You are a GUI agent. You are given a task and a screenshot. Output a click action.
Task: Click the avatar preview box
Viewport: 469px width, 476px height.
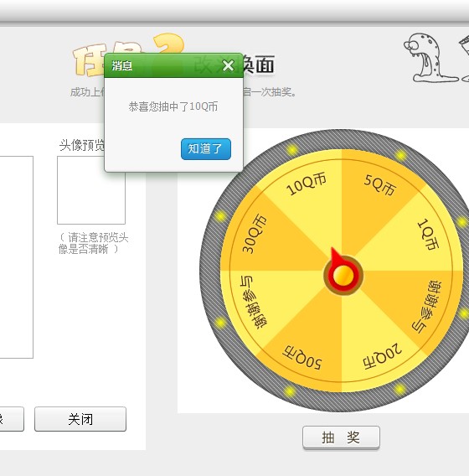(x=91, y=190)
